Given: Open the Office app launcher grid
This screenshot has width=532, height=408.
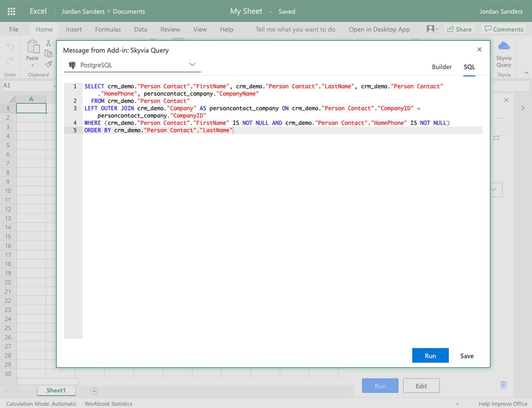Looking at the screenshot, I should coord(11,11).
